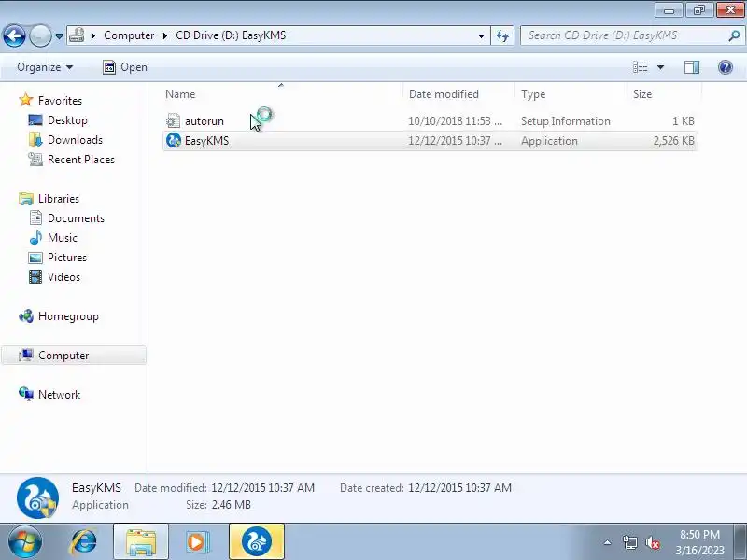Viewport: 747px width, 560px height.
Task: Switch to Windows Explorer taskbar button
Action: (x=141, y=542)
